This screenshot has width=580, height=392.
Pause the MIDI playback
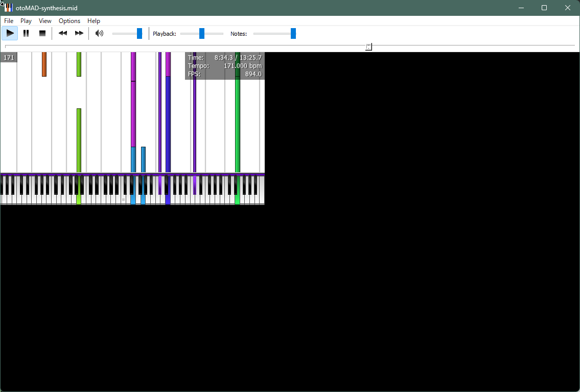pos(26,33)
